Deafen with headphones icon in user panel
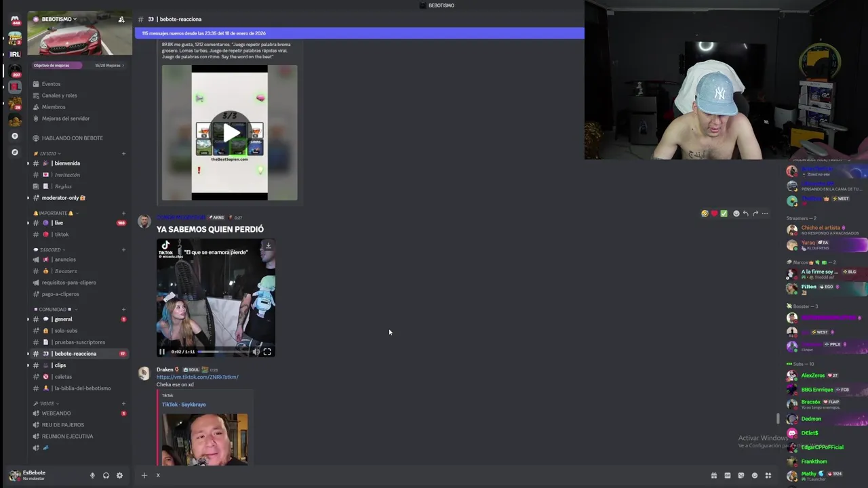 click(x=106, y=476)
